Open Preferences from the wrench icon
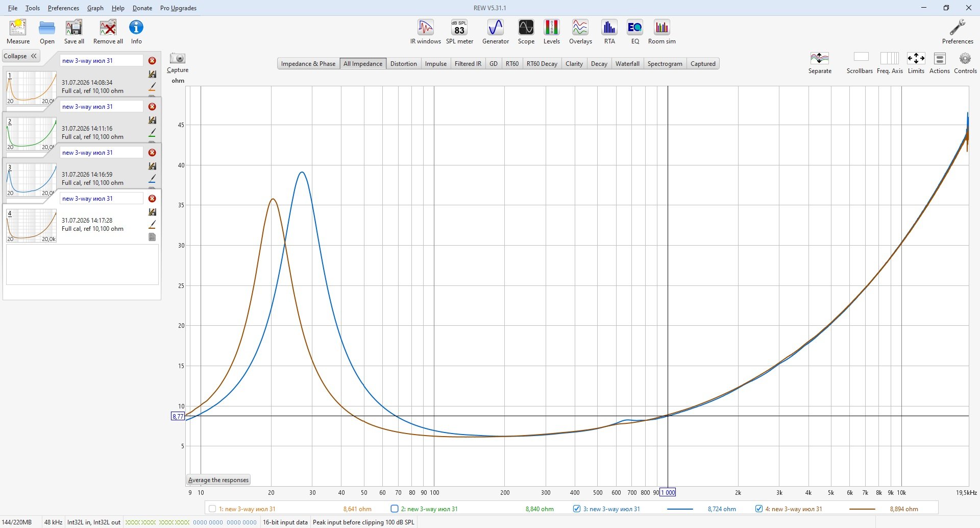Viewport: 980px width, 528px height. [x=958, y=31]
